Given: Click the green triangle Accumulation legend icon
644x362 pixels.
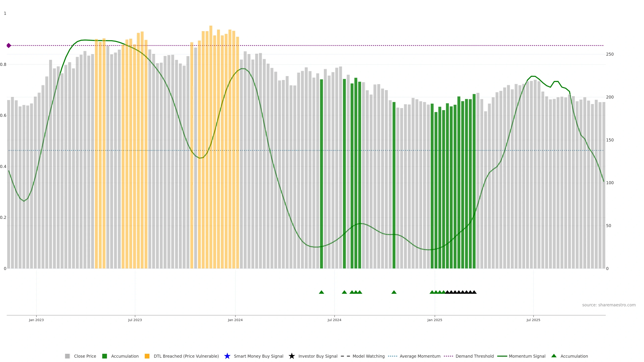Looking at the screenshot, I should pos(554,356).
